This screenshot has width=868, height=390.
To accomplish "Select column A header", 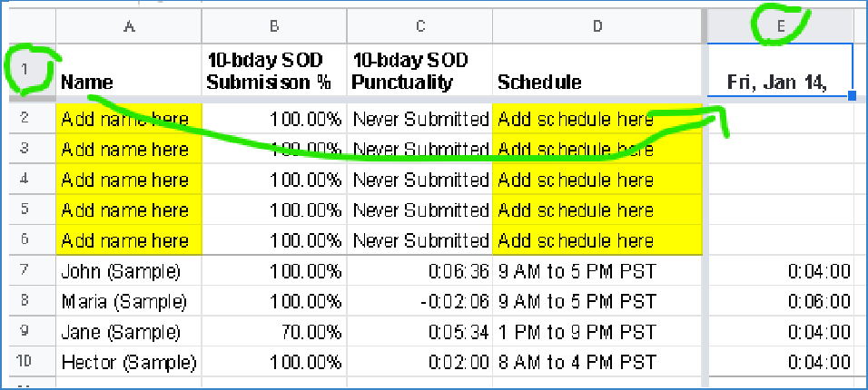I will click(x=128, y=27).
